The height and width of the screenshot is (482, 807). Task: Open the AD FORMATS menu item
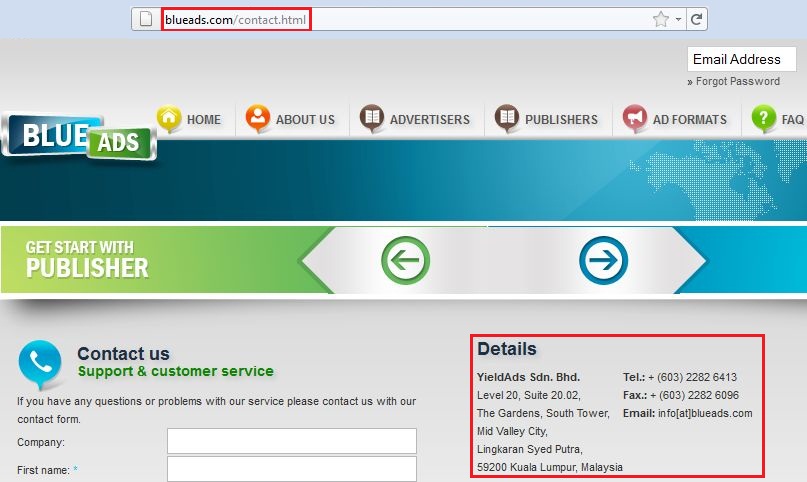click(690, 119)
